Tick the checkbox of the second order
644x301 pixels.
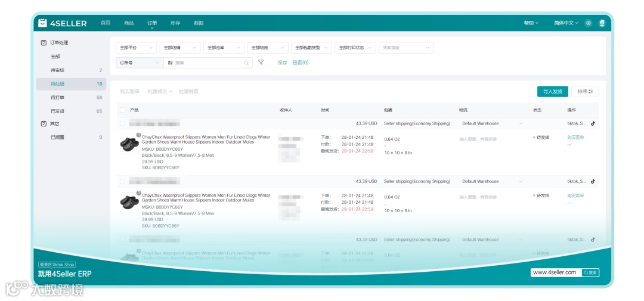[x=122, y=181]
